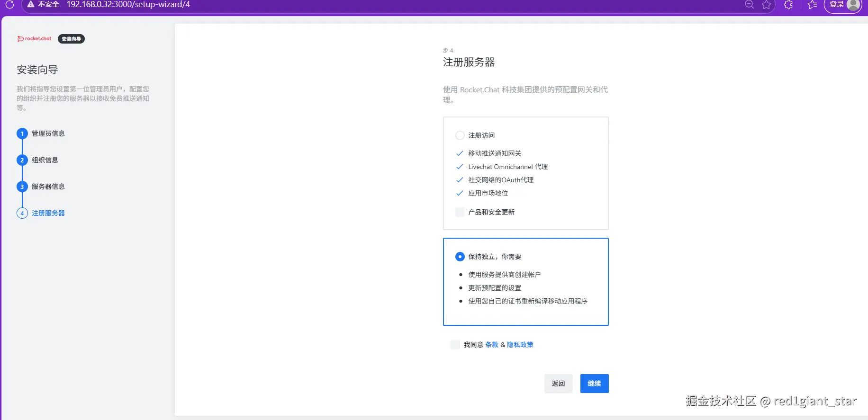Click the step 3 number circle

22,187
